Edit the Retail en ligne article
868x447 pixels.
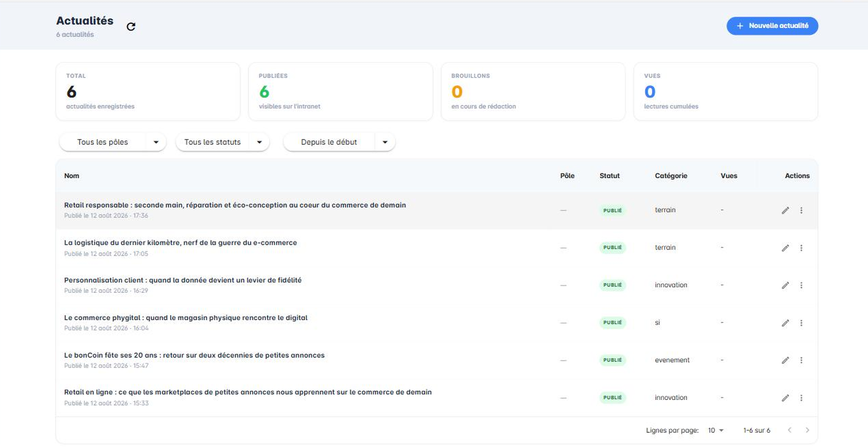click(785, 398)
